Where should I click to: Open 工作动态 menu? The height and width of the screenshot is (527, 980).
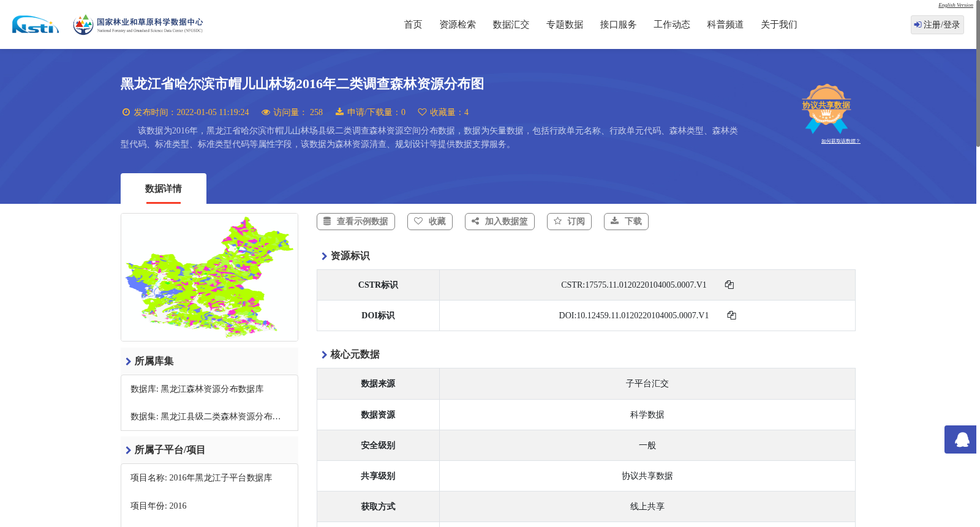tap(672, 24)
